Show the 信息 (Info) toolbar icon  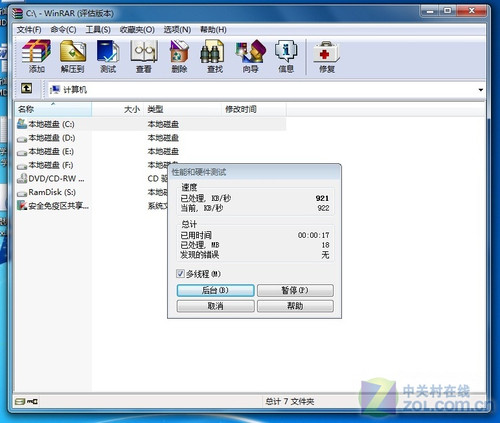[x=286, y=51]
